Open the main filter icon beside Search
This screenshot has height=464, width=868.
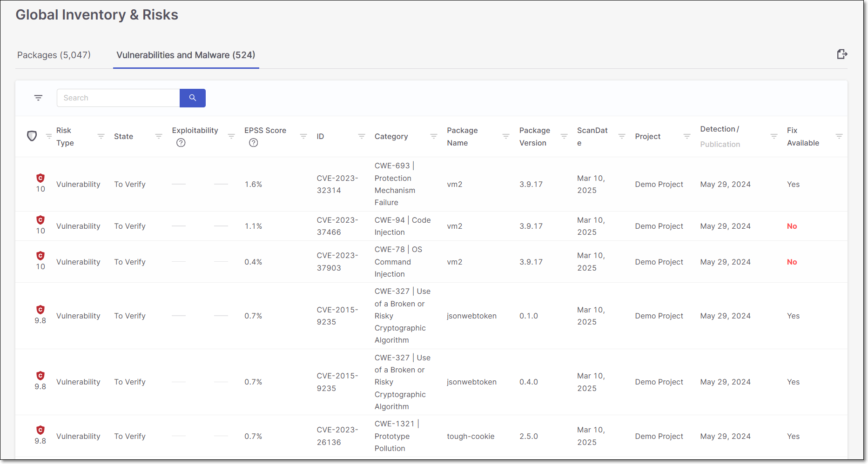point(38,98)
